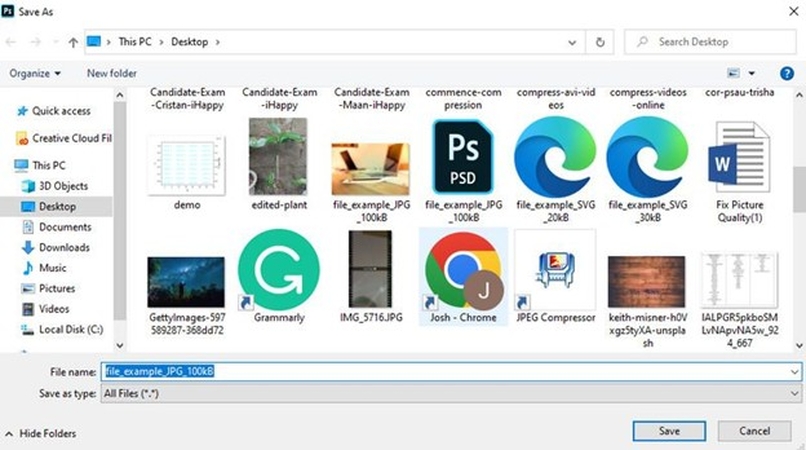Screen dimensions: 806x450
Task: Click the Cancel button
Action: click(x=757, y=431)
